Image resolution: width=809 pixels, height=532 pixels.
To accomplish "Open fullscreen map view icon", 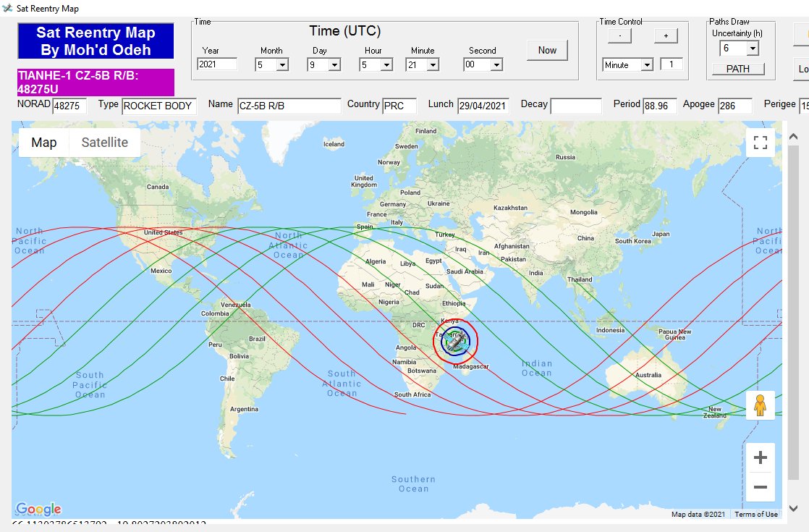I will click(760, 143).
